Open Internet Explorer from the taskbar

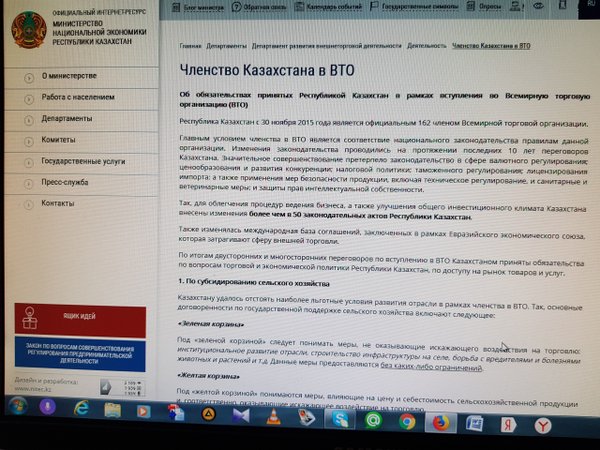click(x=81, y=409)
